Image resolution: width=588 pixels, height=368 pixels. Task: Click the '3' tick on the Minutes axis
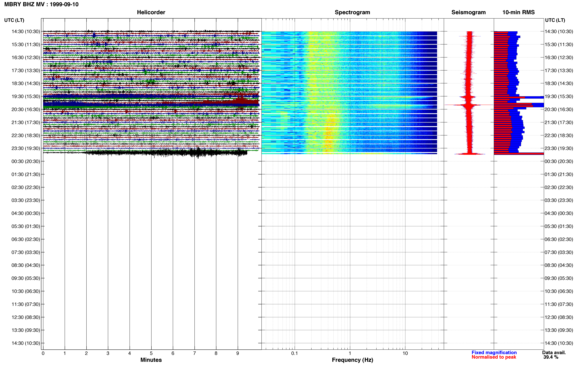pos(108,353)
